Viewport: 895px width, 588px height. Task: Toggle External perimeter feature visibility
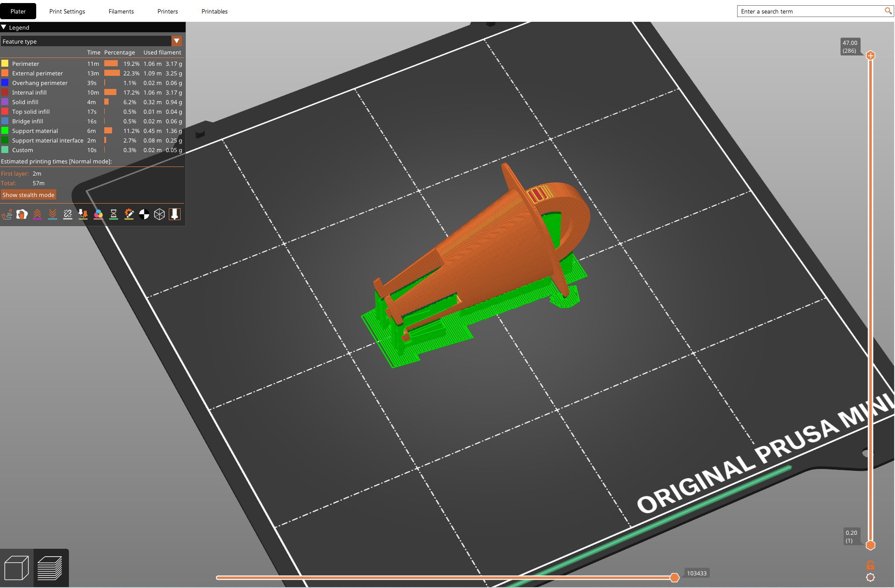click(92, 73)
